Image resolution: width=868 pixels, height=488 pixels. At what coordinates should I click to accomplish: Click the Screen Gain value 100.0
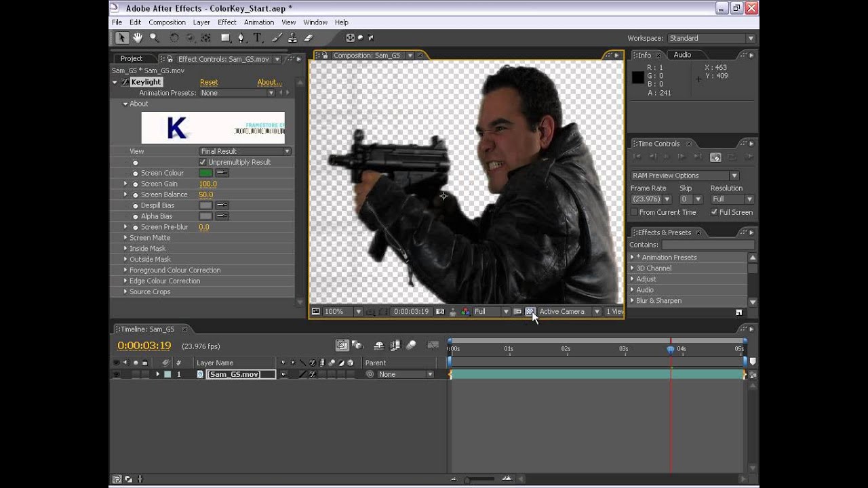click(x=208, y=184)
